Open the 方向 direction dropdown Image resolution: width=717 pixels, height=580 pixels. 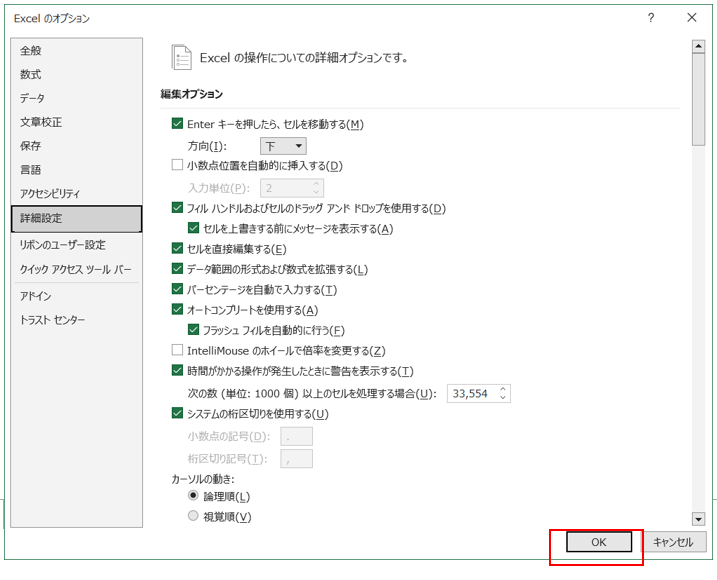[283, 146]
